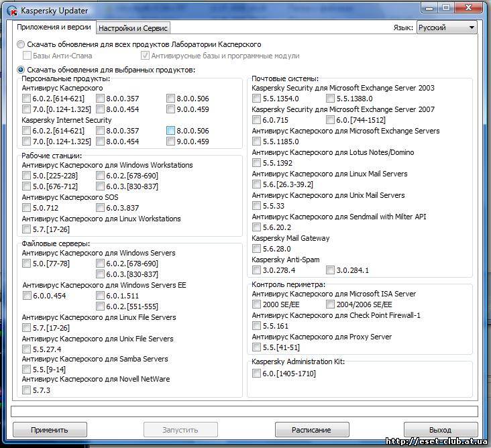Check Антивирус Касперского SOS 6.0.3.837
This screenshot has width=491, height=448.
click(x=100, y=207)
